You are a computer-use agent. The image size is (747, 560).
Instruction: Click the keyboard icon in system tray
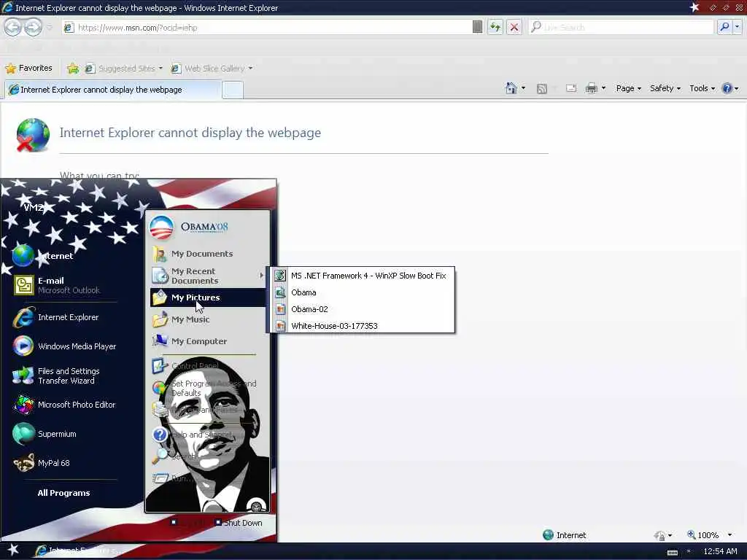(672, 553)
